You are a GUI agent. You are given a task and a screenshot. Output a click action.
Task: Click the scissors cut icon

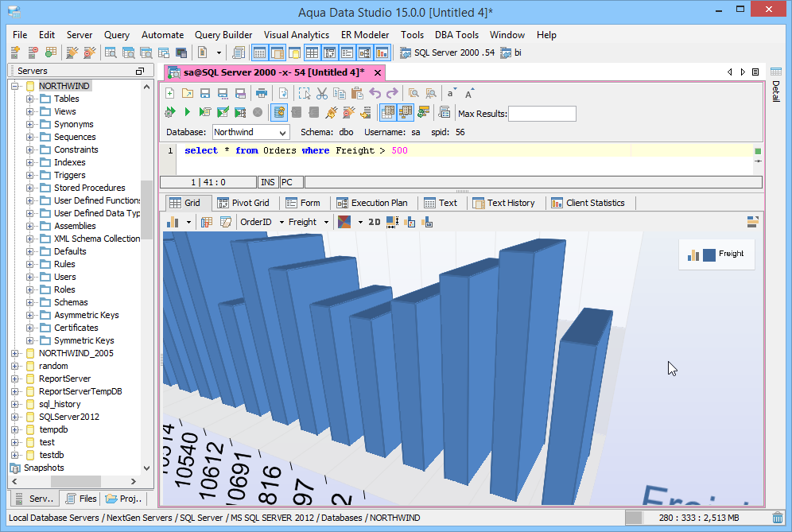coord(322,94)
